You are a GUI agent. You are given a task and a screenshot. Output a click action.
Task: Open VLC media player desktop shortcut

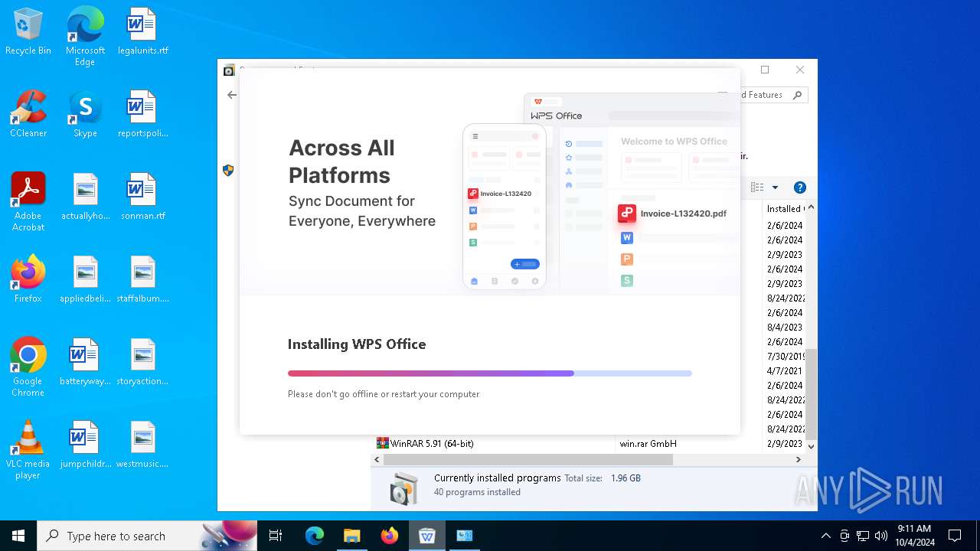point(28,450)
